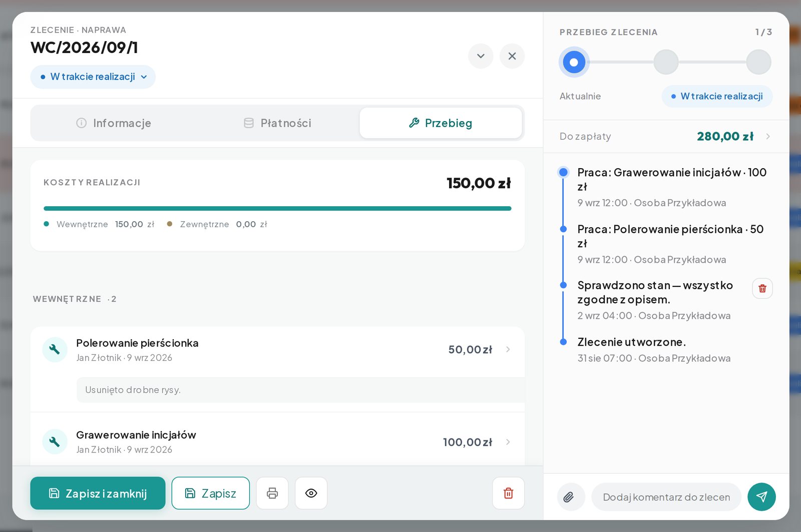Select the third progress step circle
Viewport: 801px width, 532px height.
pyautogui.click(x=758, y=62)
